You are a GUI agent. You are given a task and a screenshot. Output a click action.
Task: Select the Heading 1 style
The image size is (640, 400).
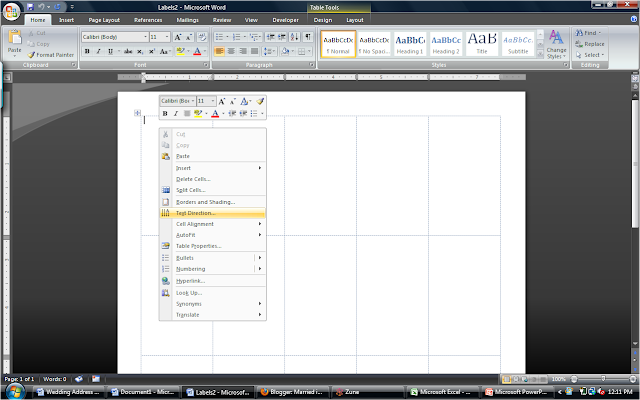410,44
